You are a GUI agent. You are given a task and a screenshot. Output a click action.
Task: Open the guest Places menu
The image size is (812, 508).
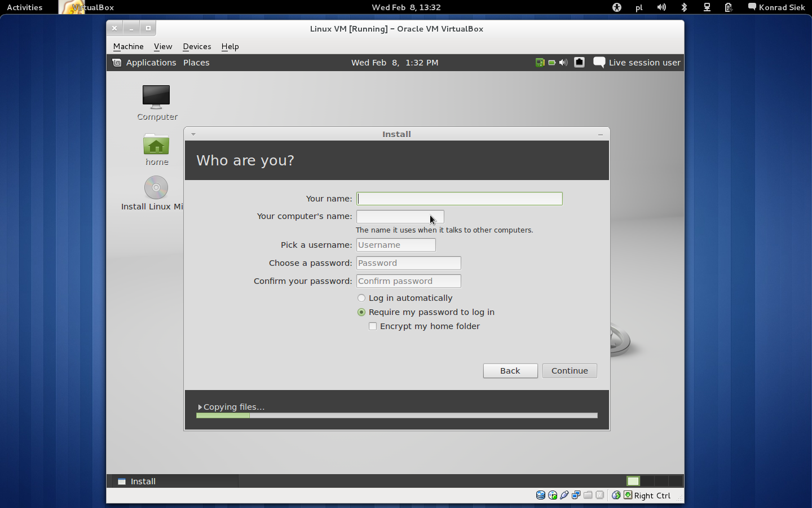[196, 63]
